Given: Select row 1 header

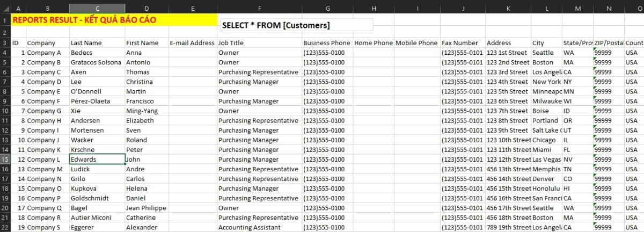Looking at the screenshot, I should click(5, 20).
